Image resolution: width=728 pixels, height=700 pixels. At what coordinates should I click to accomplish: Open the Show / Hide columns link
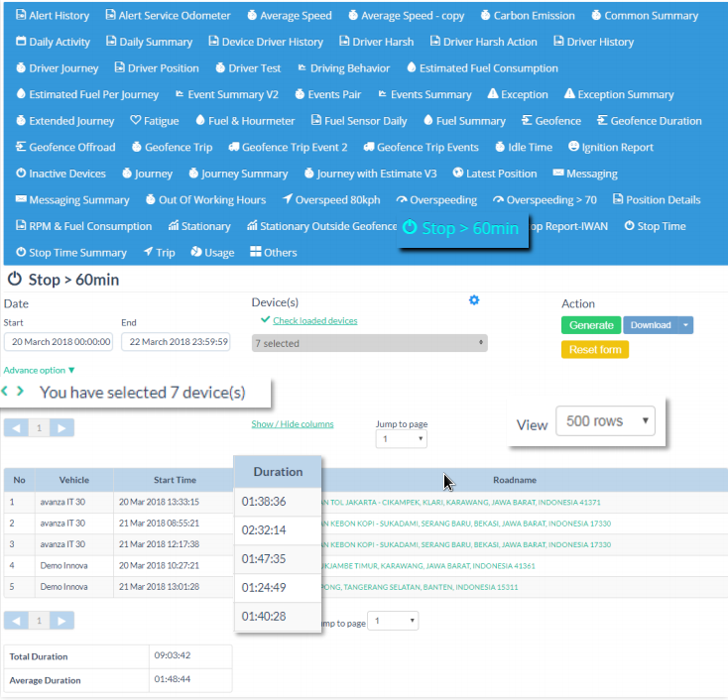[x=293, y=423]
